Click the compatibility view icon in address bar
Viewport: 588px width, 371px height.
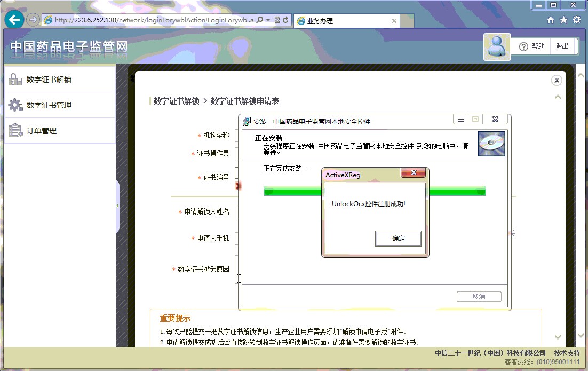pos(277,20)
